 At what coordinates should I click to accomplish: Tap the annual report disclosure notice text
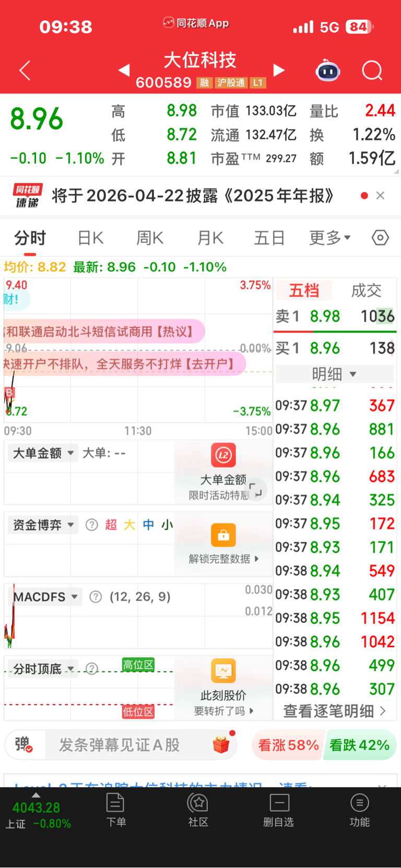click(x=193, y=196)
